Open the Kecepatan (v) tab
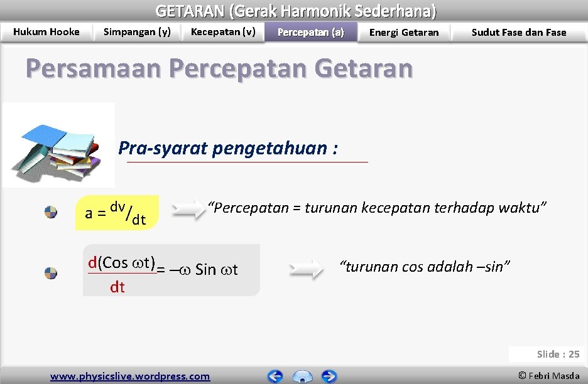 coord(223,32)
